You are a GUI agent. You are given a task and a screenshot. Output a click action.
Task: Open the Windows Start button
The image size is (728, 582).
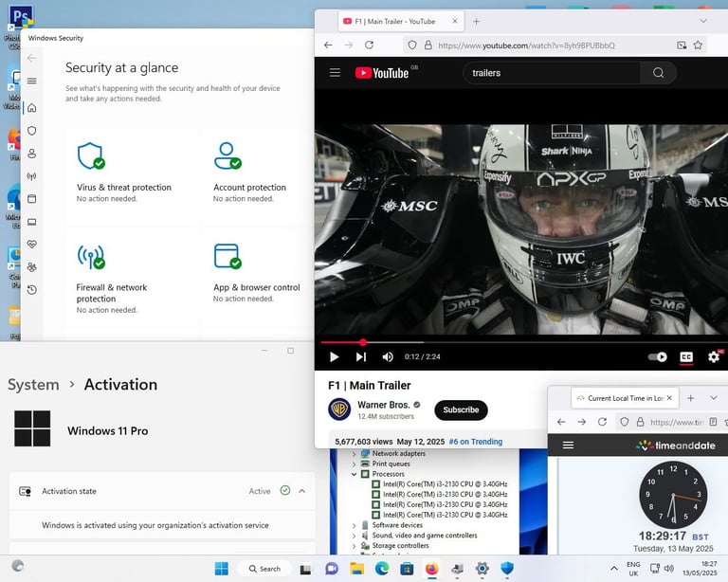tap(222, 569)
